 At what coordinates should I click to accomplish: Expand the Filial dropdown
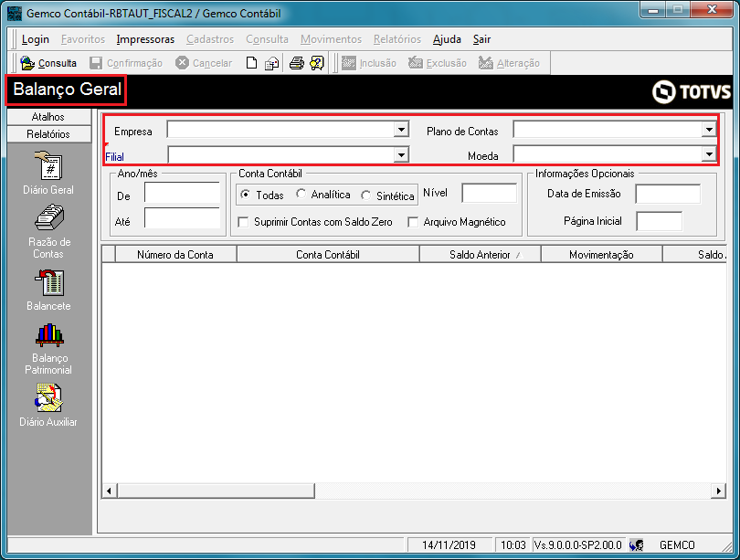tap(401, 154)
